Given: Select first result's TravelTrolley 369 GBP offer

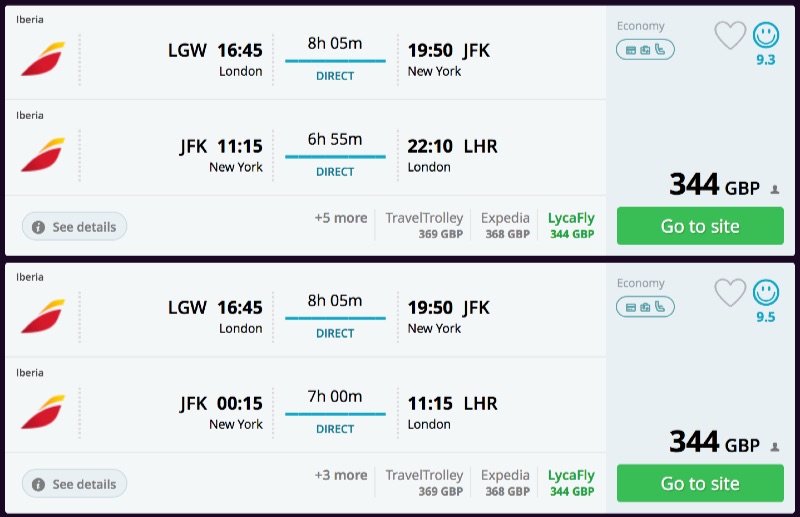Looking at the screenshot, I should point(424,225).
